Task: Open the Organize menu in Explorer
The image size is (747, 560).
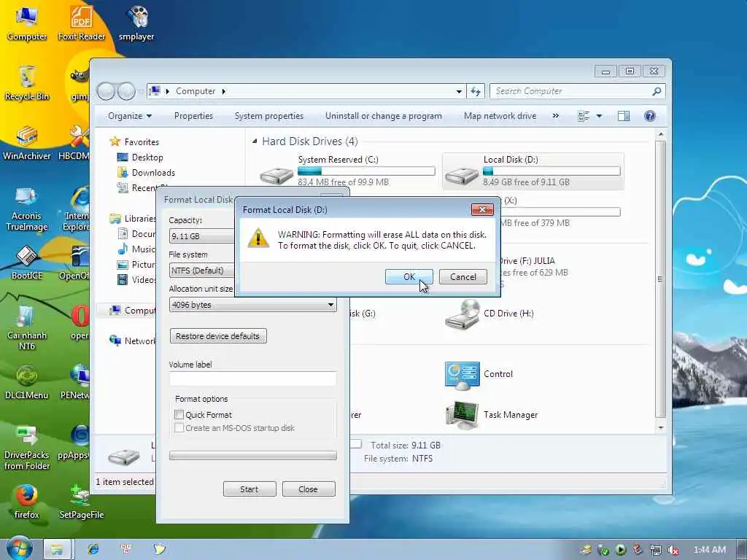Action: point(130,116)
